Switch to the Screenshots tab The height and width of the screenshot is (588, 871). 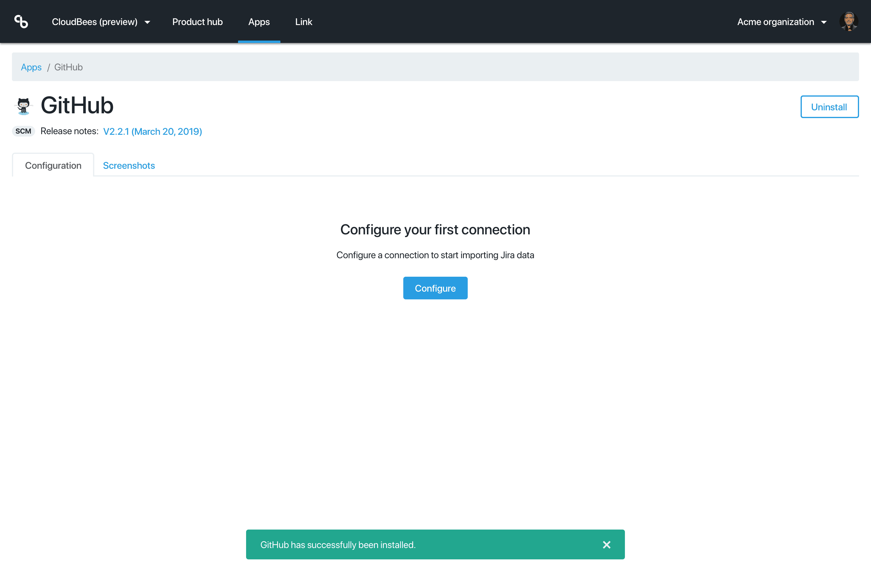coord(129,165)
